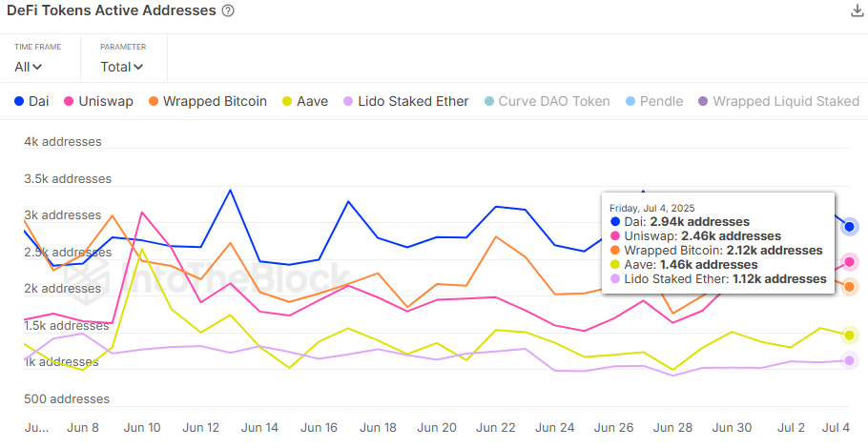The height and width of the screenshot is (448, 868).
Task: Enable Curve DAO Token series
Action: [x=547, y=102]
